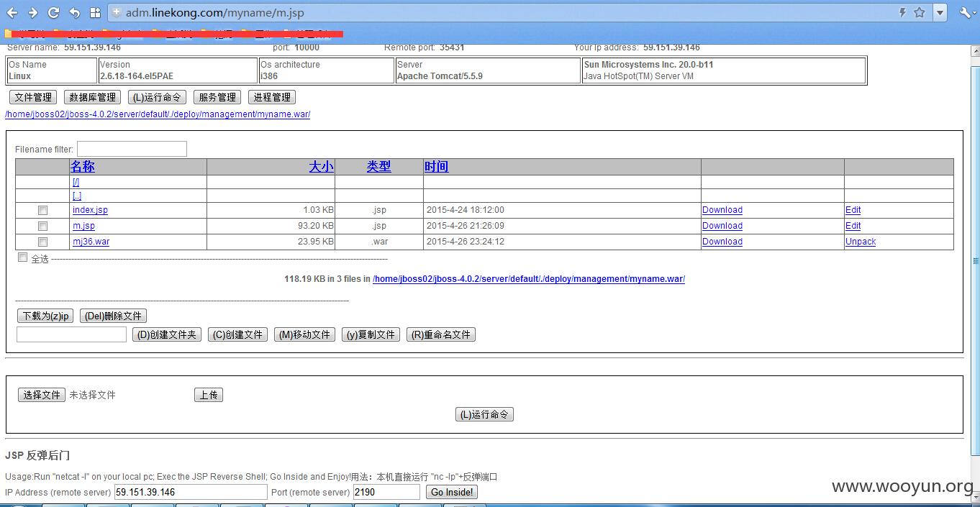This screenshot has width=980, height=507.
Task: Click (M)移动文件 move file button
Action: pyautogui.click(x=304, y=334)
